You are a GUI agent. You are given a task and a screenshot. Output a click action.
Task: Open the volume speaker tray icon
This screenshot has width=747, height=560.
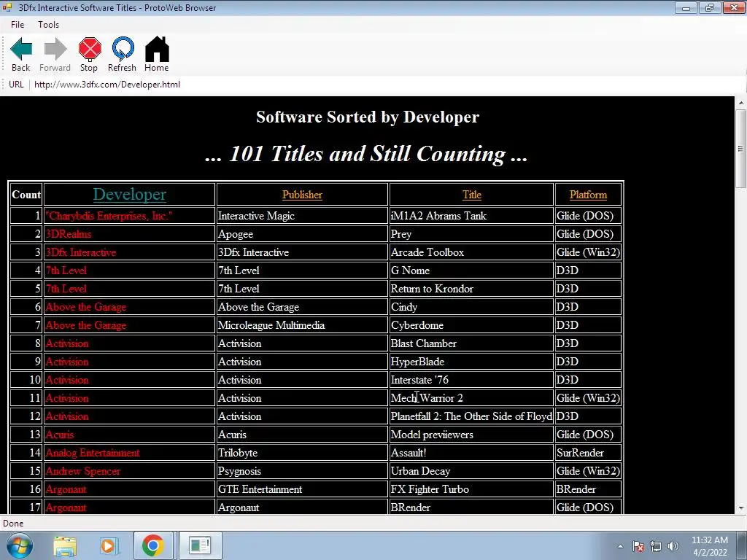(x=673, y=546)
